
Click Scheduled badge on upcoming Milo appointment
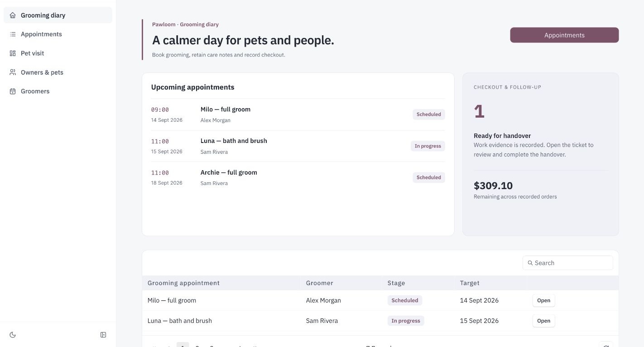click(429, 114)
